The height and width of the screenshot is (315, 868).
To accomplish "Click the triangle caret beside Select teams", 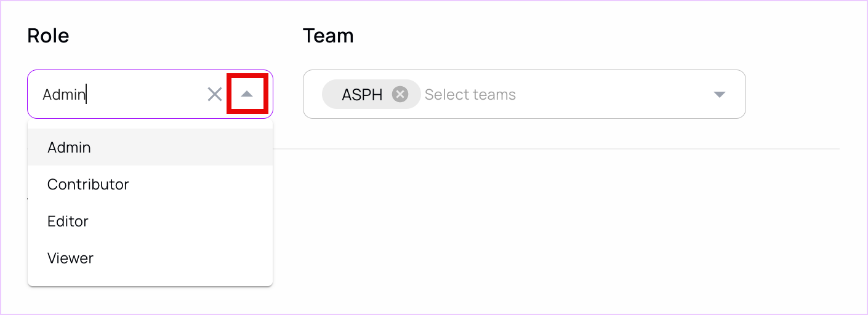I will tap(719, 94).
